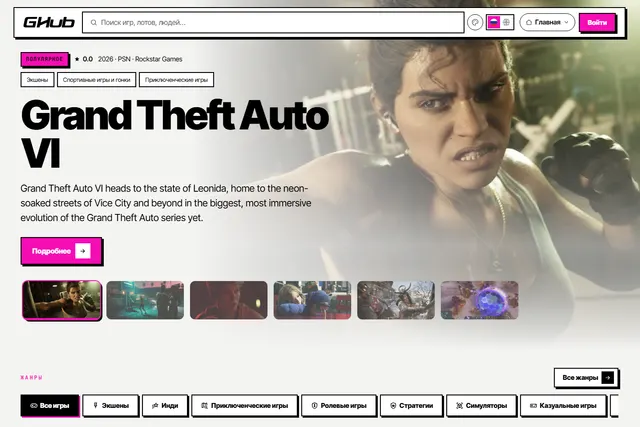Click the Экшены genre tag
640x427 pixels.
(37, 80)
